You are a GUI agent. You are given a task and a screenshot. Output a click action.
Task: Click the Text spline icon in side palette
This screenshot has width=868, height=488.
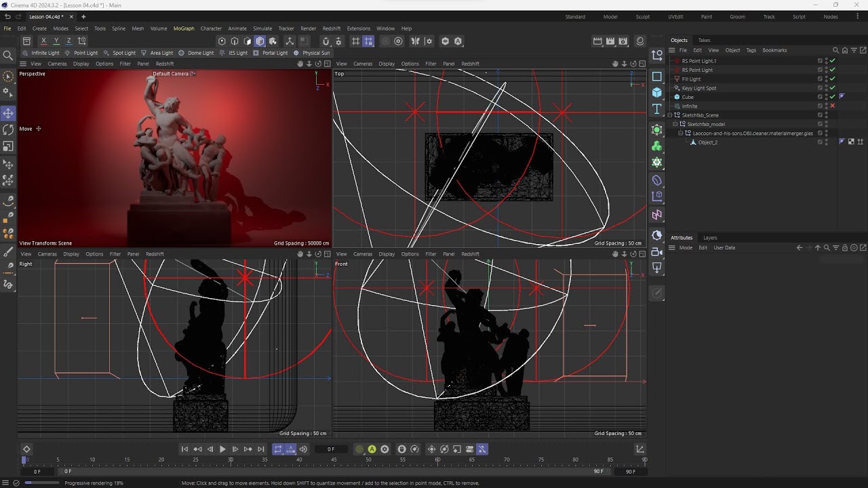(x=656, y=109)
